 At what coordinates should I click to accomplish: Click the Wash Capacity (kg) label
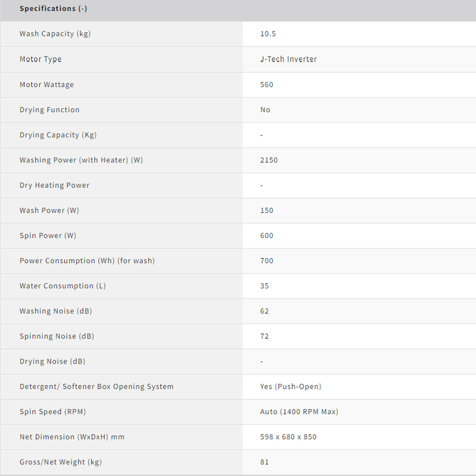pos(55,34)
